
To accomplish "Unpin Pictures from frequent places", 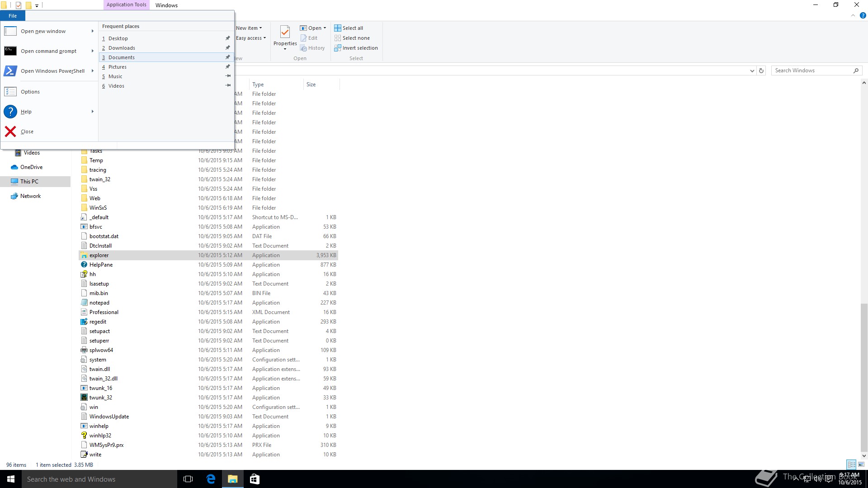I will point(228,67).
